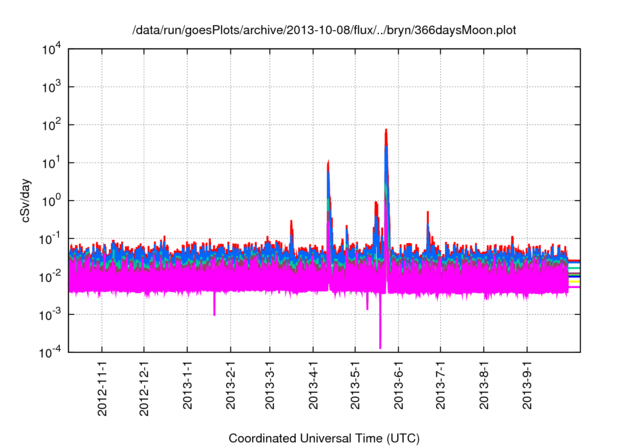The width and height of the screenshot is (640, 448).
Task: Click the bottom y-axis tick label 10^-4
Action: tap(50, 352)
